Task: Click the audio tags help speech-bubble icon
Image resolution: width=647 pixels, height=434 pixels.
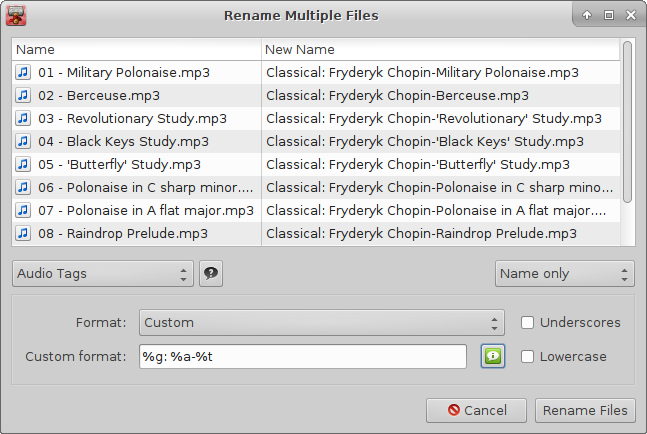Action: pyautogui.click(x=211, y=273)
